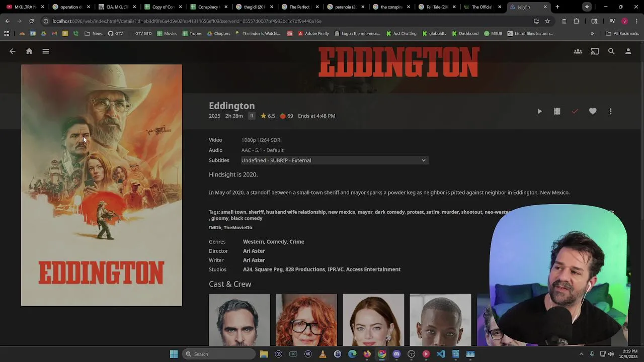The height and width of the screenshot is (362, 644).
Task: Open writer Ari Aster link
Action: pyautogui.click(x=254, y=260)
